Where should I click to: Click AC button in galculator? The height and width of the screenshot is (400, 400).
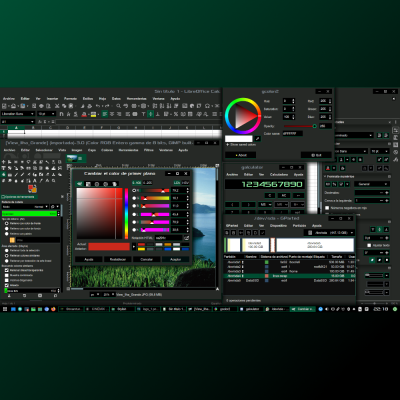284,195
